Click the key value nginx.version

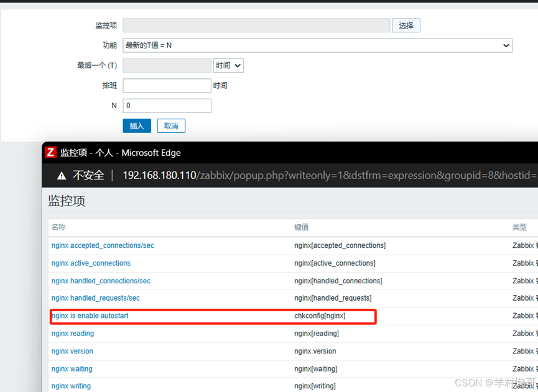pos(315,351)
